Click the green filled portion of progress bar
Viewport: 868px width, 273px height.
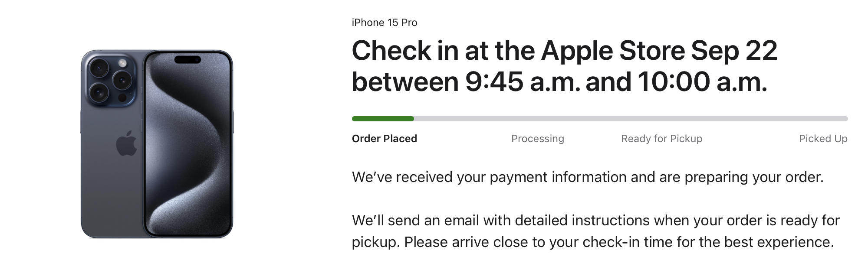383,119
